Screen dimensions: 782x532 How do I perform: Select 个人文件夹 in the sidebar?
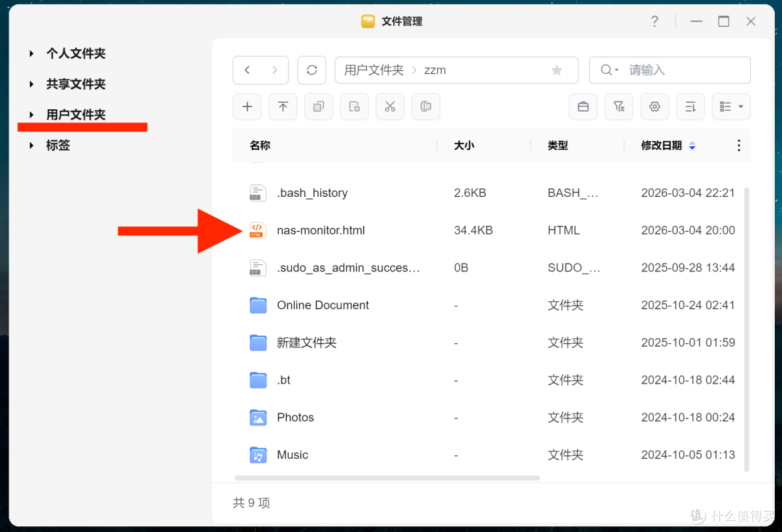click(76, 54)
